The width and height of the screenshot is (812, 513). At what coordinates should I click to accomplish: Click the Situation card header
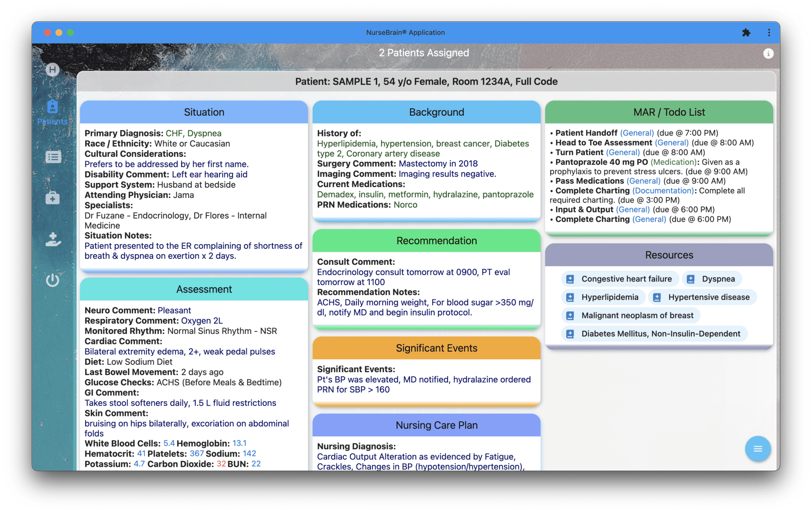pos(194,112)
